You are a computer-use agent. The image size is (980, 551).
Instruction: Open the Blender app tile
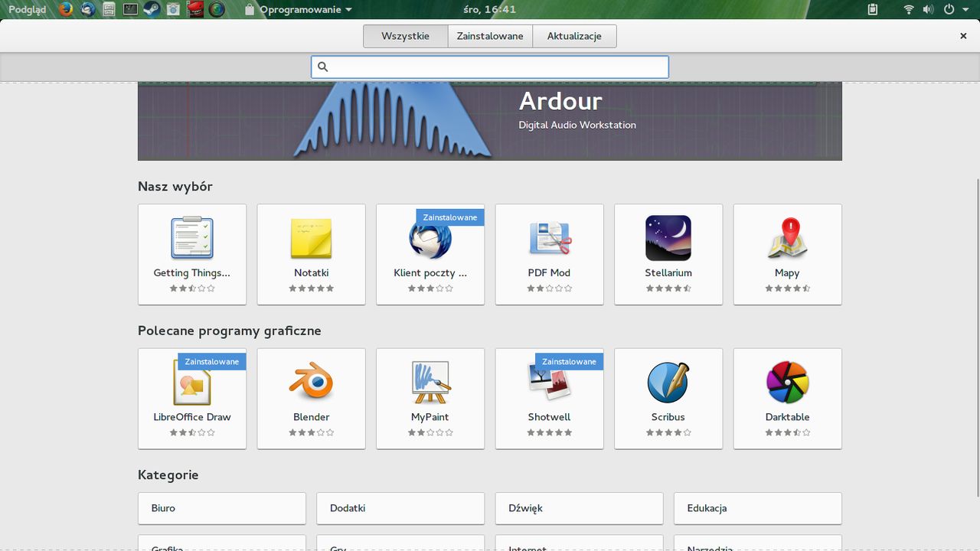312,399
